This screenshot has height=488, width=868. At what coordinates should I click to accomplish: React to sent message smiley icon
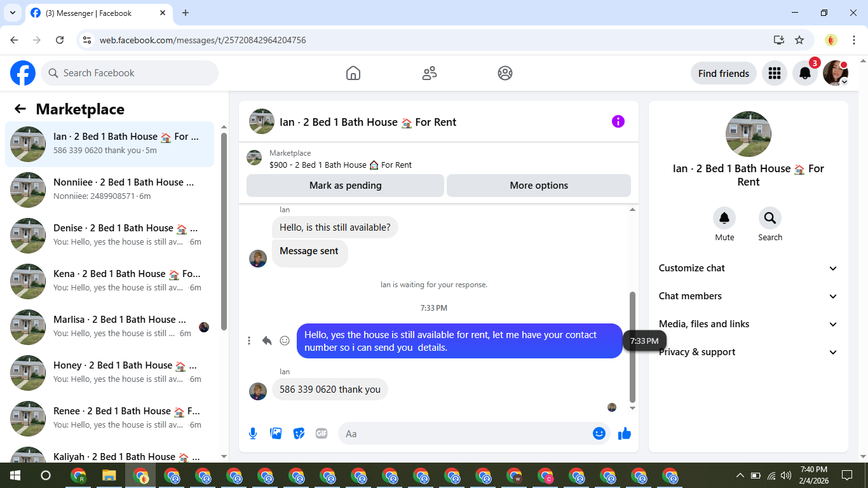285,341
